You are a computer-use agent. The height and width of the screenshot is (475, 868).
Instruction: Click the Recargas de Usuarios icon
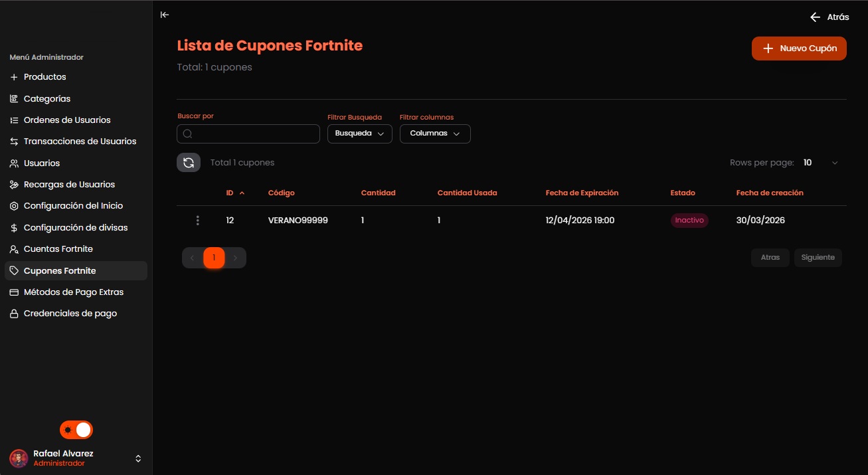tap(14, 185)
